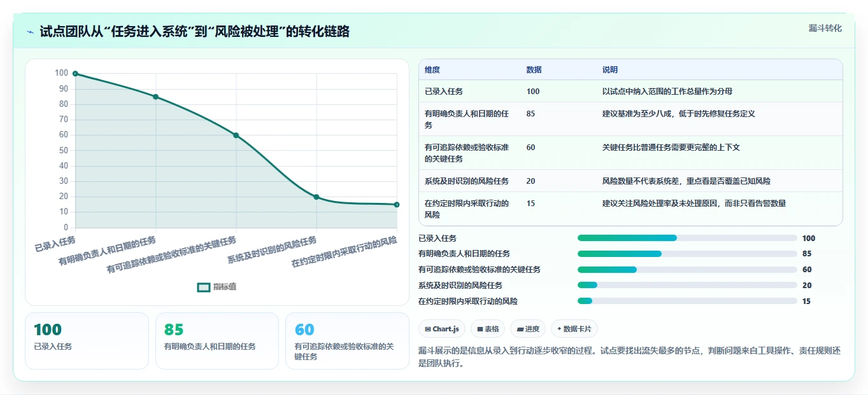The height and width of the screenshot is (395, 868).
Task: Select the table cell 关键任务比普通任务需要更完整的上下文
Action: click(671, 148)
